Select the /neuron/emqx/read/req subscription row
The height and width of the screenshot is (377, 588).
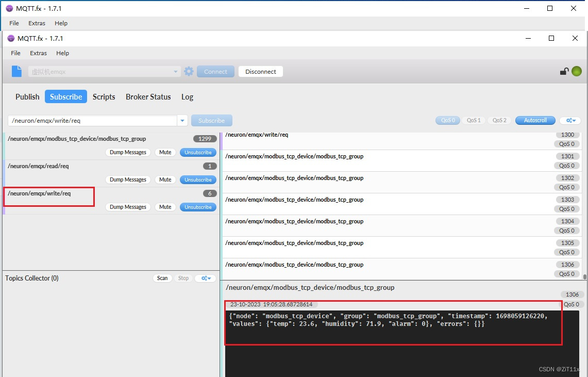click(x=111, y=174)
